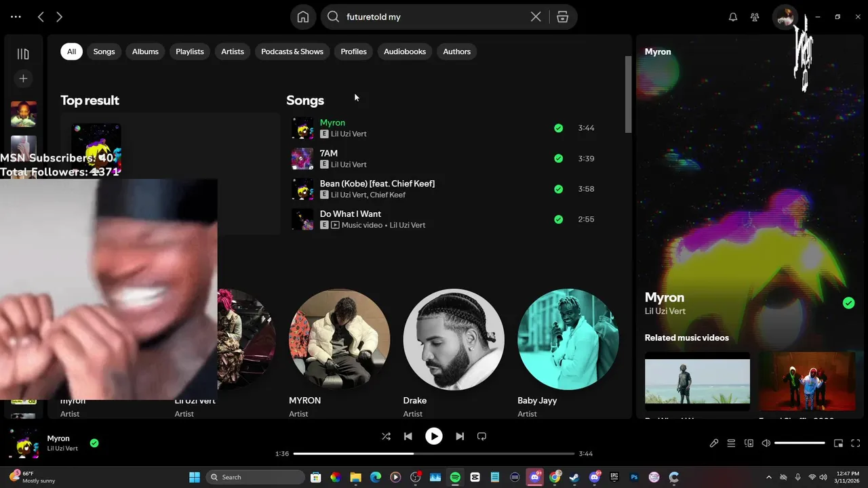This screenshot has height=488, width=868.
Task: Open first related music video thumbnail
Action: pos(697,381)
